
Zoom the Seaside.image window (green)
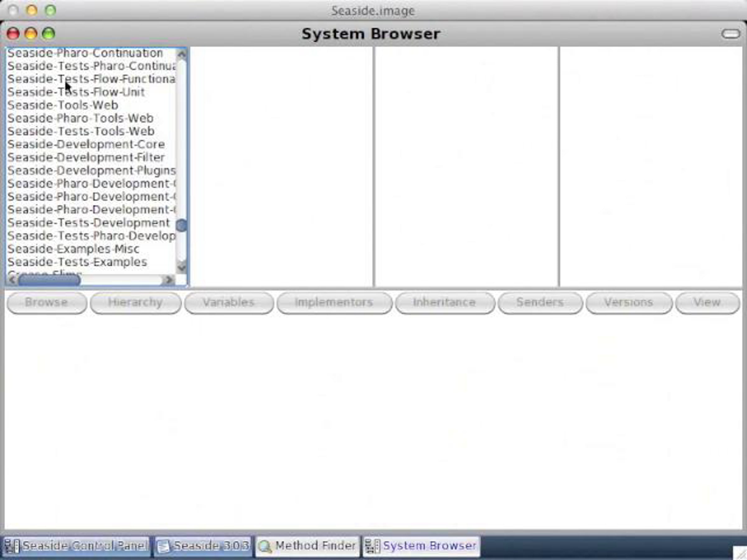click(x=51, y=11)
